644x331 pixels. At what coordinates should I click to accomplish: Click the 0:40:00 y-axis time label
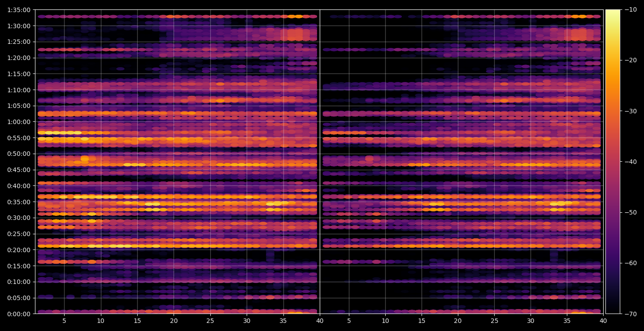19,186
